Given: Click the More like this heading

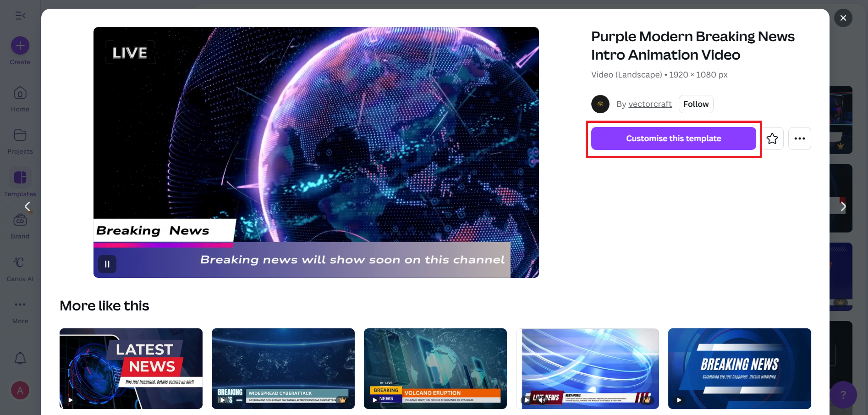Looking at the screenshot, I should pyautogui.click(x=104, y=306).
